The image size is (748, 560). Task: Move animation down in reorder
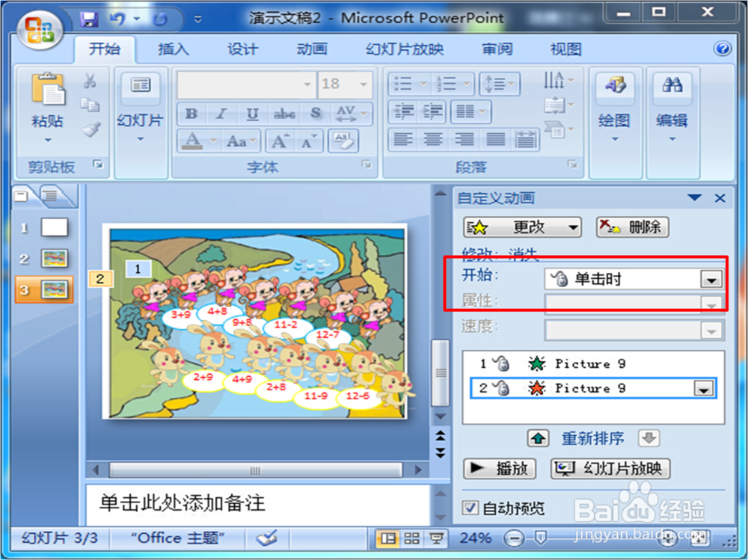coord(649,438)
